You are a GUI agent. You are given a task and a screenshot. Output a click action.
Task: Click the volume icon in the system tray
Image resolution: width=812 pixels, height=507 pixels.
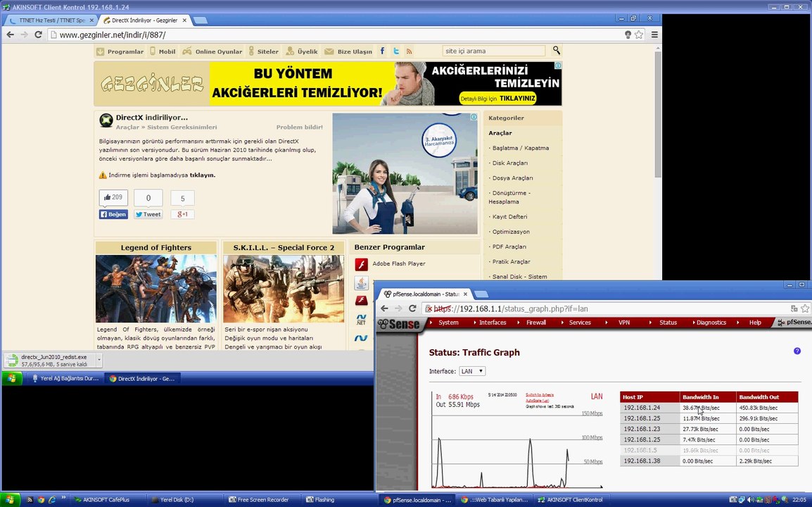pos(751,500)
